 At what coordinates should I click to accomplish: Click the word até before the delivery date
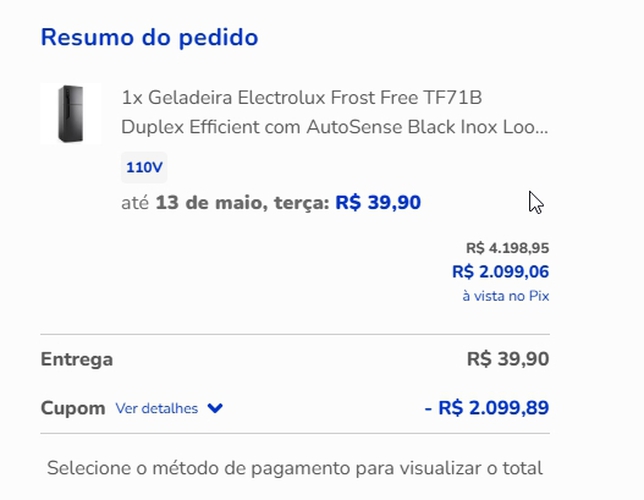[135, 203]
